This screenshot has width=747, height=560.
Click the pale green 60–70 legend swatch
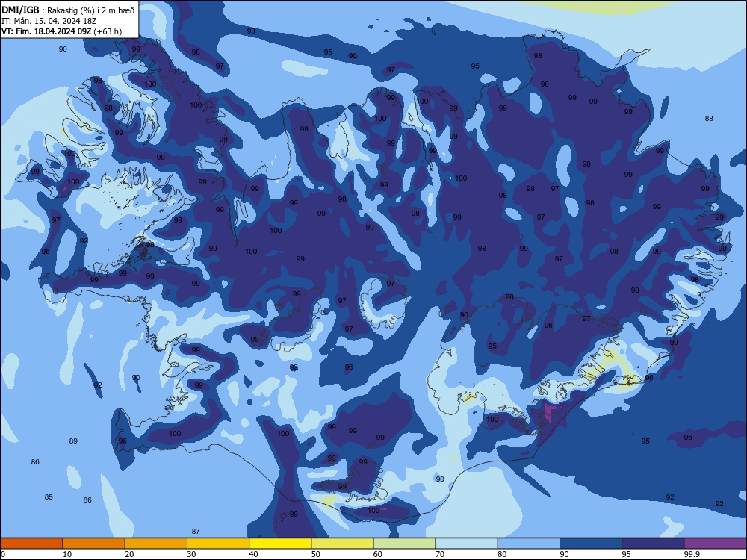coord(404,544)
